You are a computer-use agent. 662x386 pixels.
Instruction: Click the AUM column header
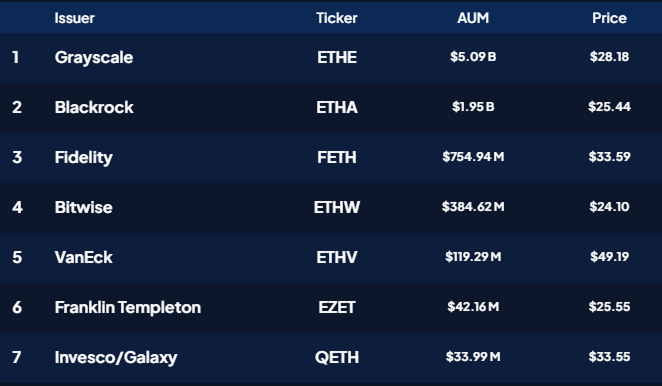tap(473, 18)
